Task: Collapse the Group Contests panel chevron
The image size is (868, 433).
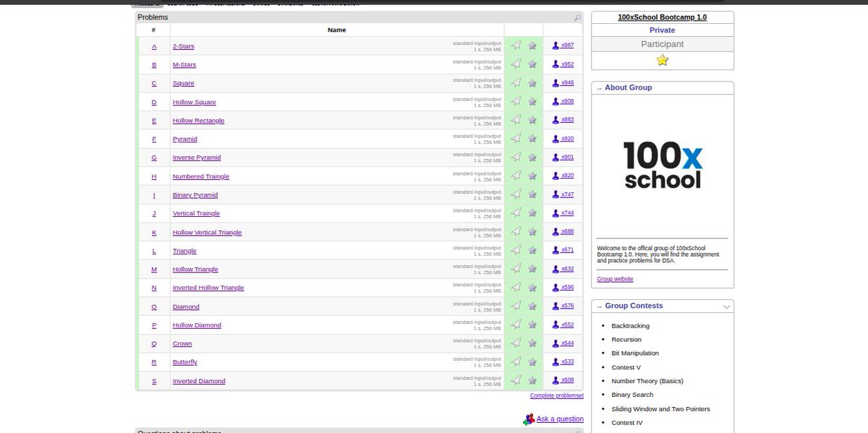Action: click(726, 306)
